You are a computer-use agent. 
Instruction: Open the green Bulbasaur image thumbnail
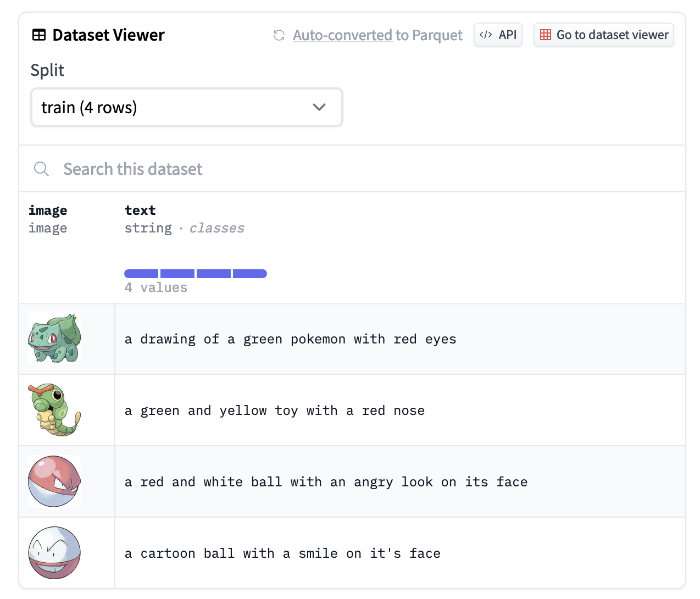54,339
